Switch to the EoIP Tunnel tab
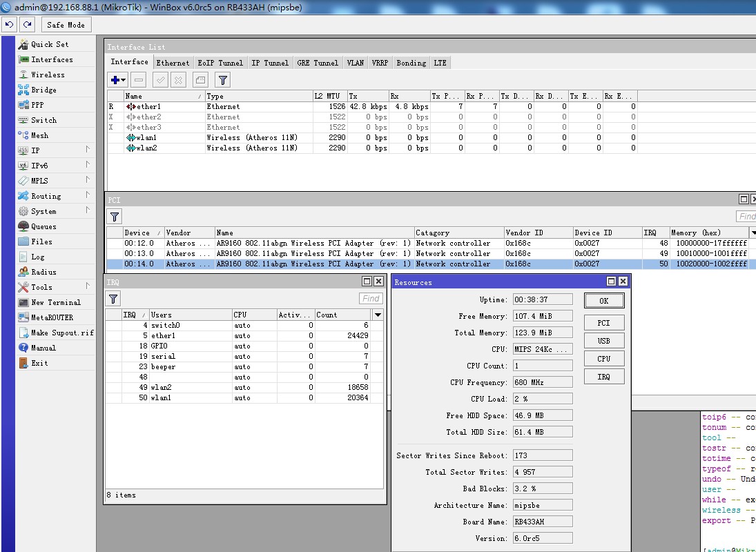Viewport: 756px width, 552px height. (220, 63)
